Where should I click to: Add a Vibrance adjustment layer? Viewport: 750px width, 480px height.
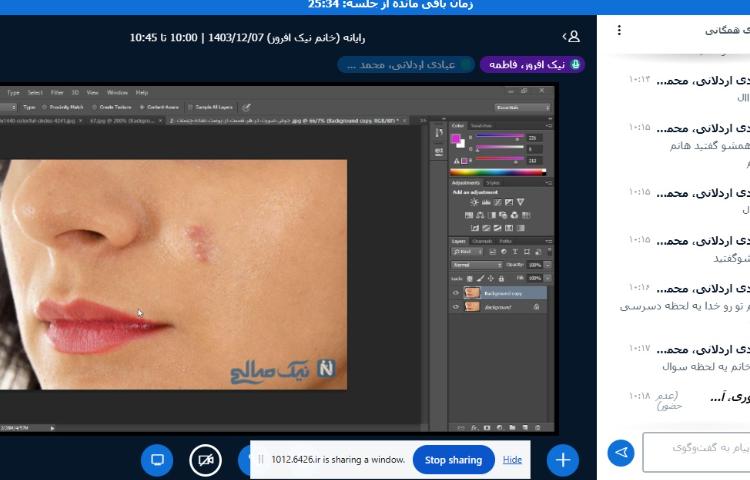tap(520, 202)
